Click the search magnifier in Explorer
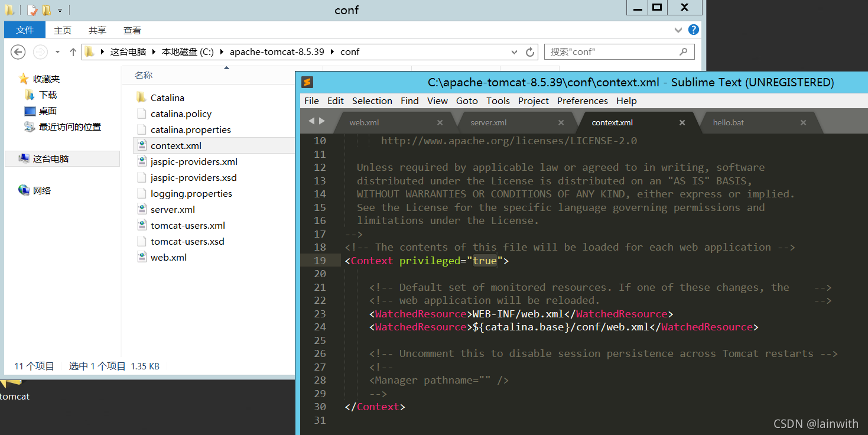The height and width of the screenshot is (435, 868). (683, 51)
